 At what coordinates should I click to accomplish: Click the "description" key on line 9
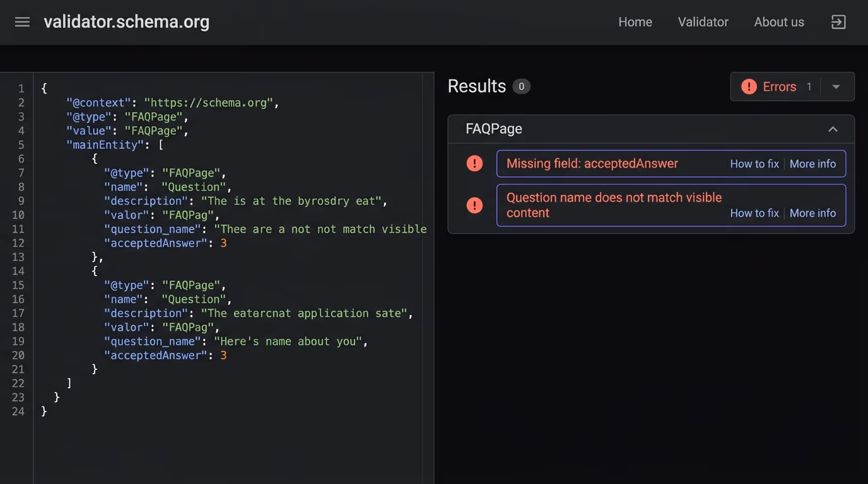click(146, 201)
